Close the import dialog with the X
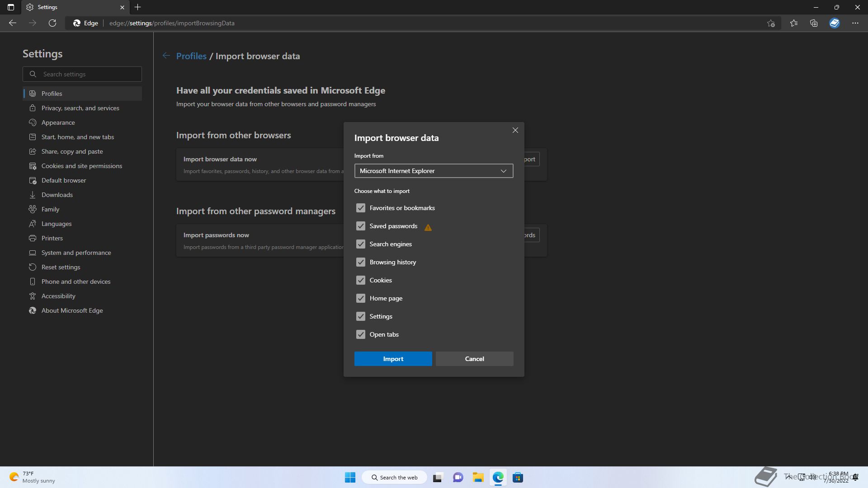 coord(515,130)
